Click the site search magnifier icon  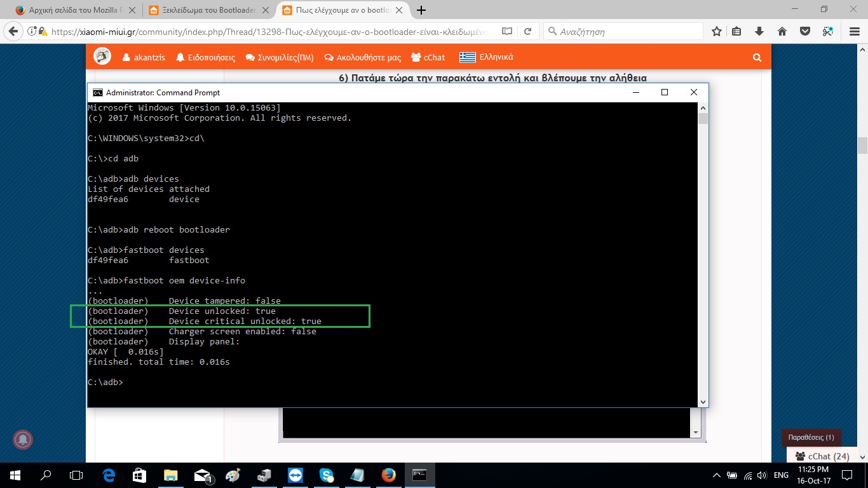(x=757, y=57)
